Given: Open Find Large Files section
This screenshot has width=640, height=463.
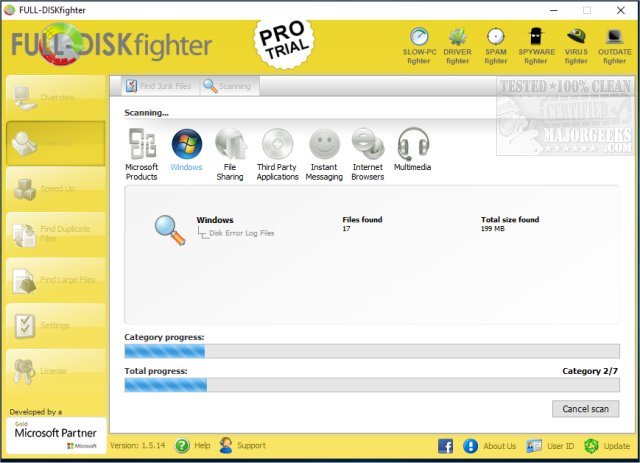Looking at the screenshot, I should point(56,280).
